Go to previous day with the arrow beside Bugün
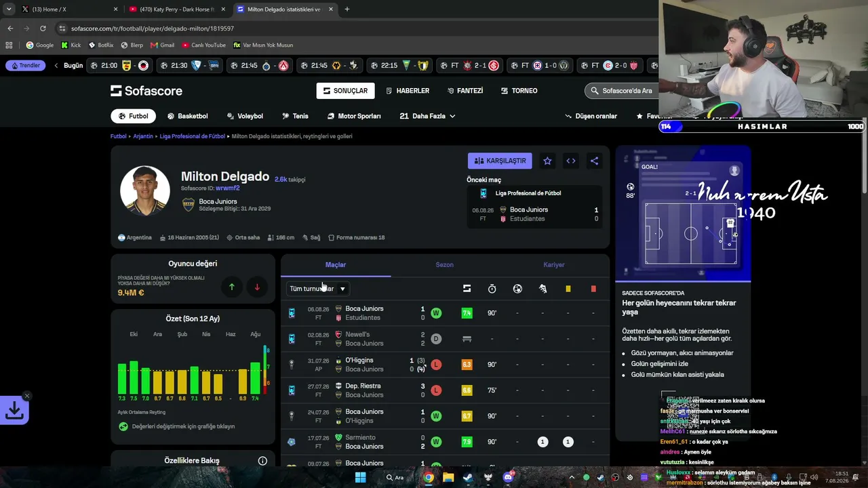The width and height of the screenshot is (868, 488). [56, 66]
